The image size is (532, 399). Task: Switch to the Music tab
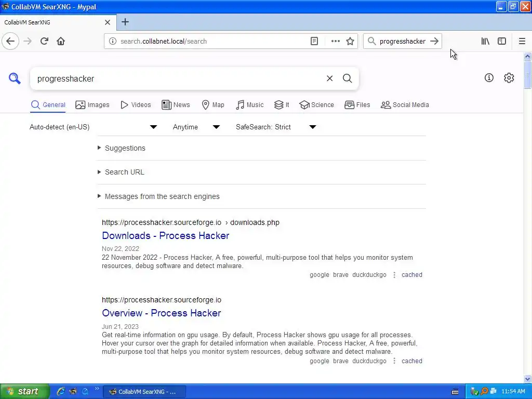click(x=250, y=105)
